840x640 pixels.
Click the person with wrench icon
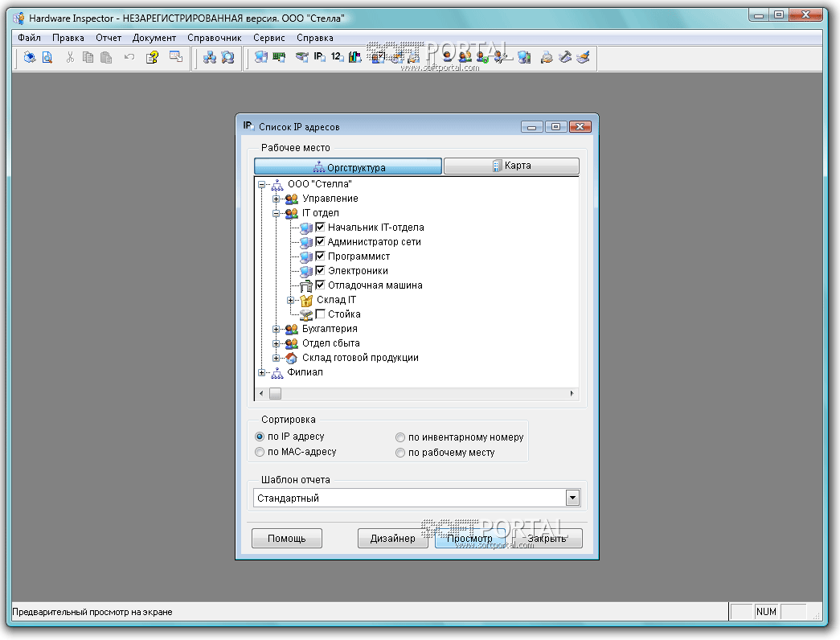pyautogui.click(x=502, y=57)
